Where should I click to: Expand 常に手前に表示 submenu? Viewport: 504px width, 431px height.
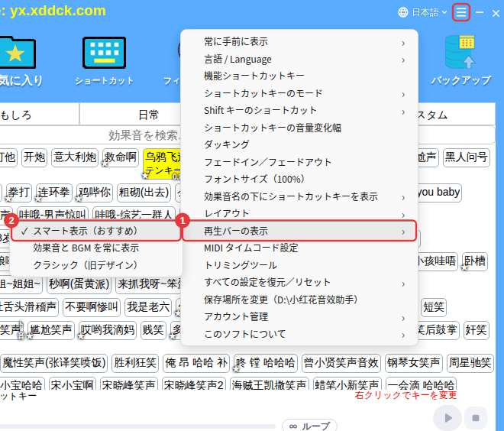point(299,42)
